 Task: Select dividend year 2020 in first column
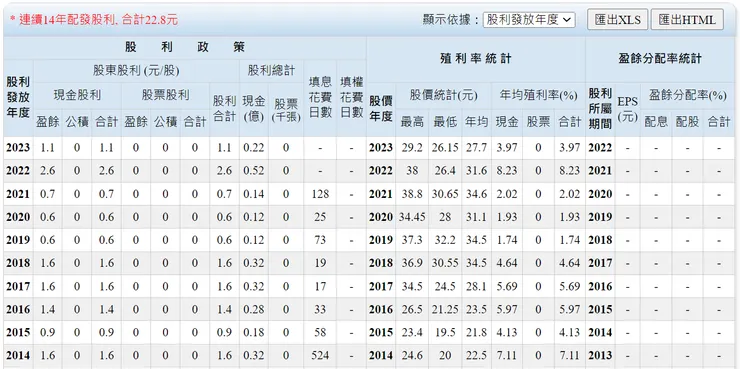pyautogui.click(x=18, y=217)
